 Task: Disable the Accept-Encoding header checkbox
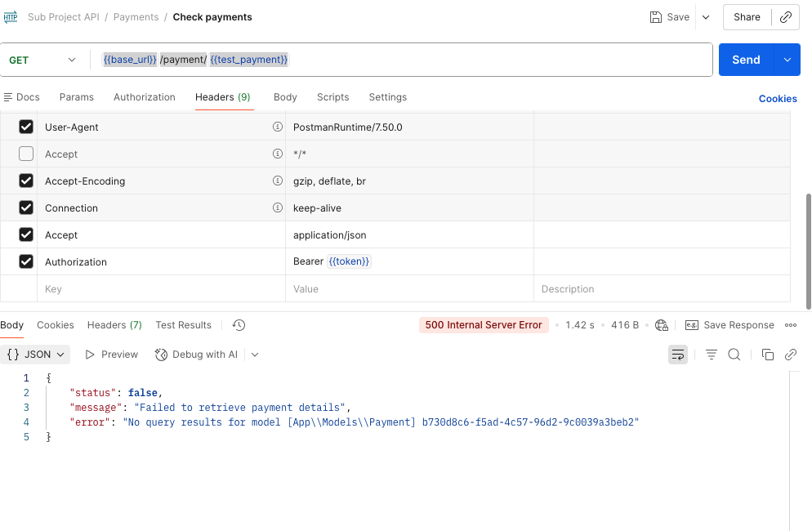(26, 181)
